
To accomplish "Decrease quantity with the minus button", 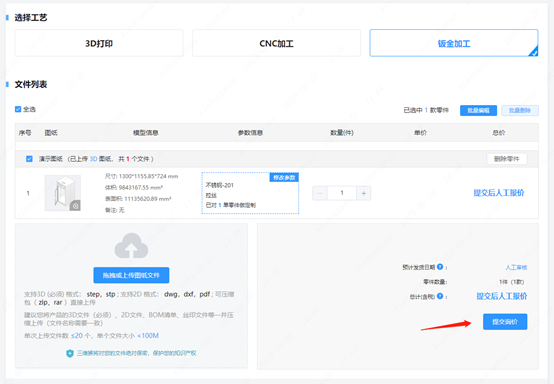I will [x=320, y=193].
